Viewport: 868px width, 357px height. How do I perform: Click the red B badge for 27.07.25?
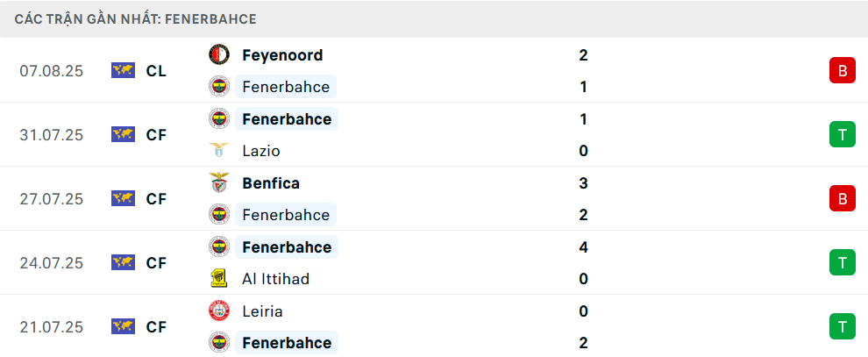[x=842, y=199]
